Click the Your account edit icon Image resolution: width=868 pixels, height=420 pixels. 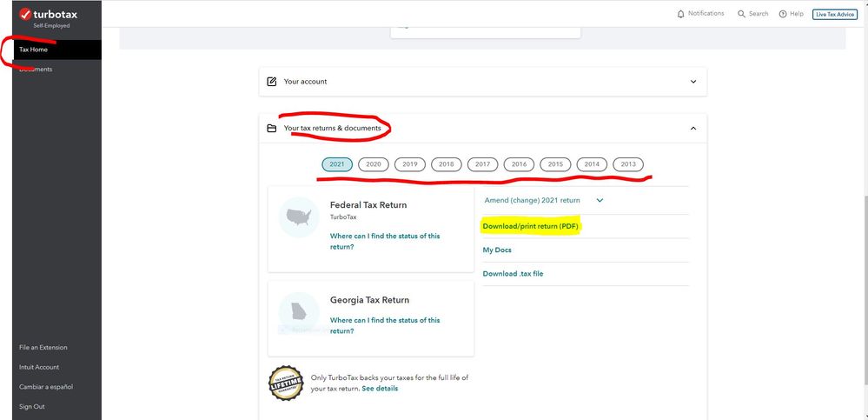coord(272,82)
